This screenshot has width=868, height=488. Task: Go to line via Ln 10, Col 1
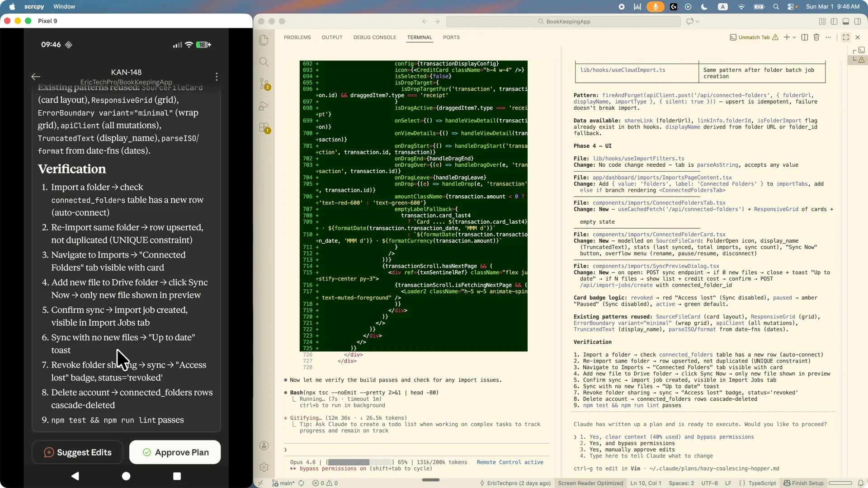(x=646, y=483)
